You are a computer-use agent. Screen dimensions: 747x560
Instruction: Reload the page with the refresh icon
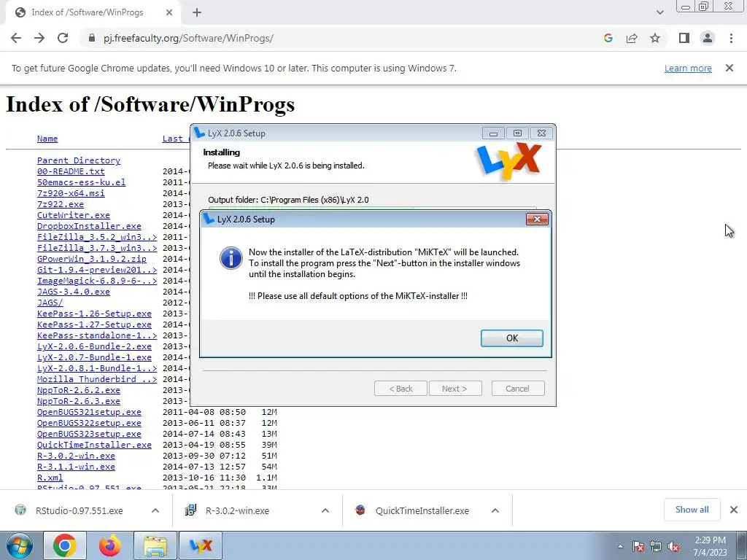point(63,38)
